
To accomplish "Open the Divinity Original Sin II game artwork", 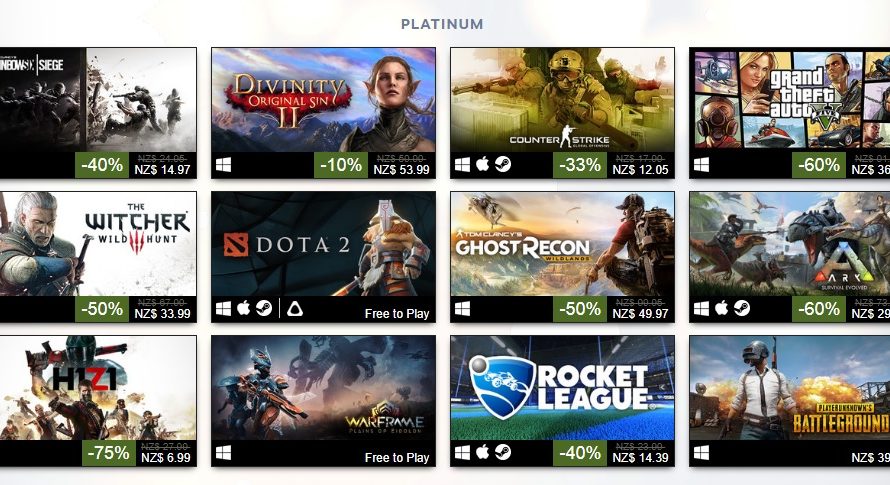I will (324, 99).
